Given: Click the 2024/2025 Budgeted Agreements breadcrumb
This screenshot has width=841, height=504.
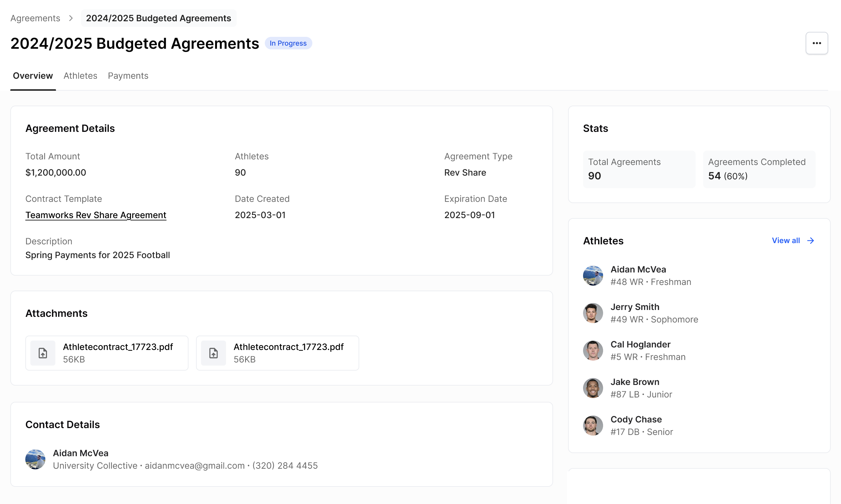Looking at the screenshot, I should click(158, 18).
